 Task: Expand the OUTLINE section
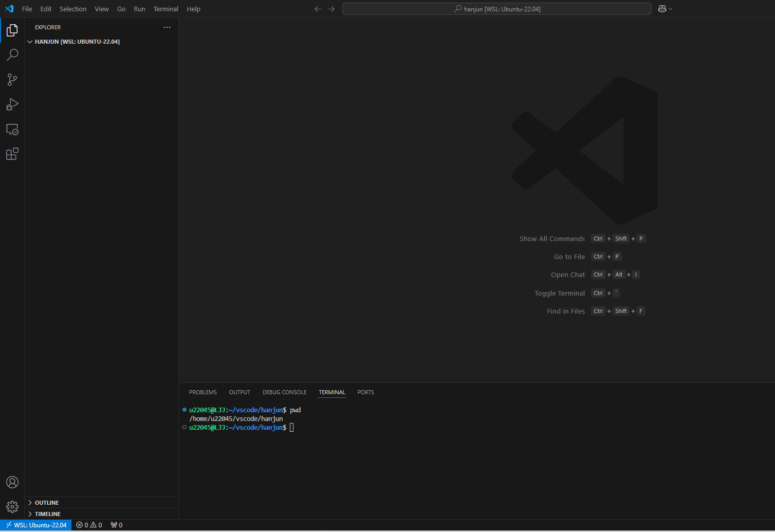[101, 503]
